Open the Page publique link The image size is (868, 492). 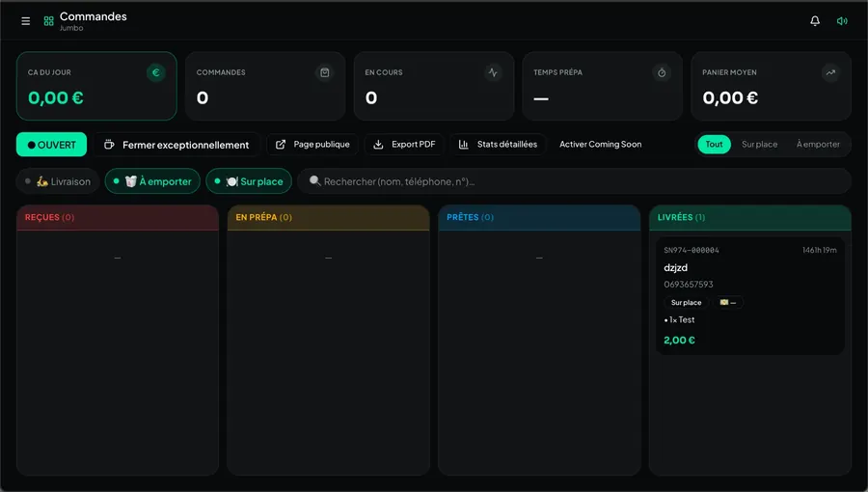312,145
